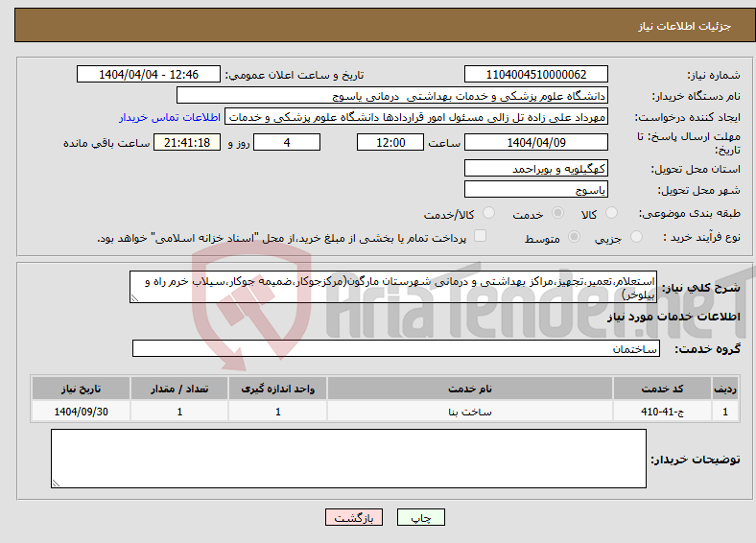
Task: Click the resize grip of description textarea
Action: coord(134,298)
